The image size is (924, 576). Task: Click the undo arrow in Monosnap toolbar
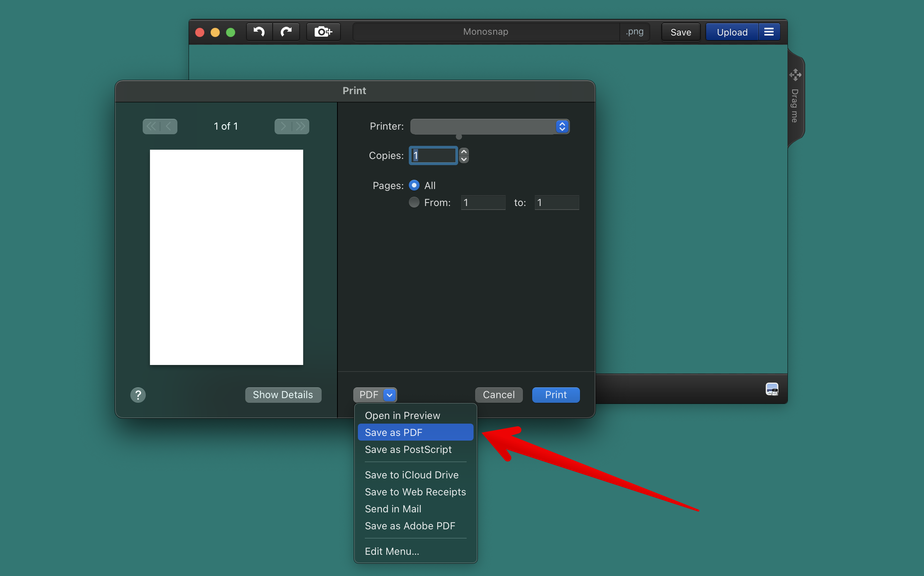tap(259, 32)
